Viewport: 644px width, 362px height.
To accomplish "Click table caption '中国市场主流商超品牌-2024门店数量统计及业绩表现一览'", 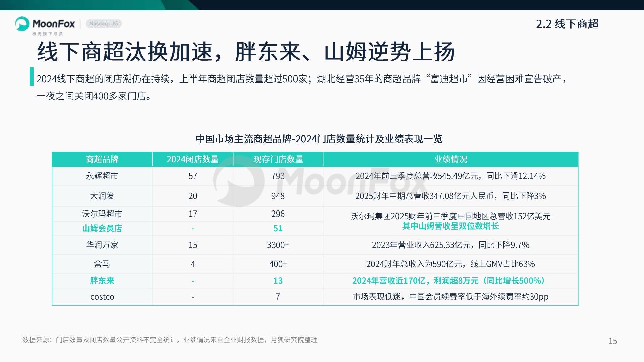I will pyautogui.click(x=319, y=139).
